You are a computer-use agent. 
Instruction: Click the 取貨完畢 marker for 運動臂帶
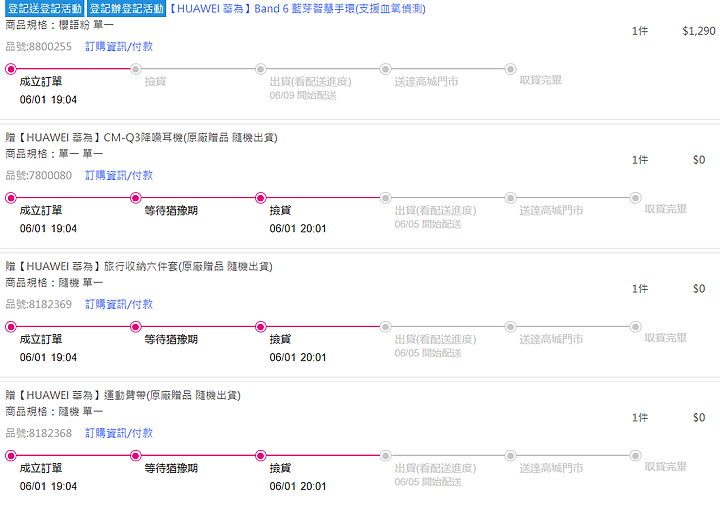click(x=635, y=456)
